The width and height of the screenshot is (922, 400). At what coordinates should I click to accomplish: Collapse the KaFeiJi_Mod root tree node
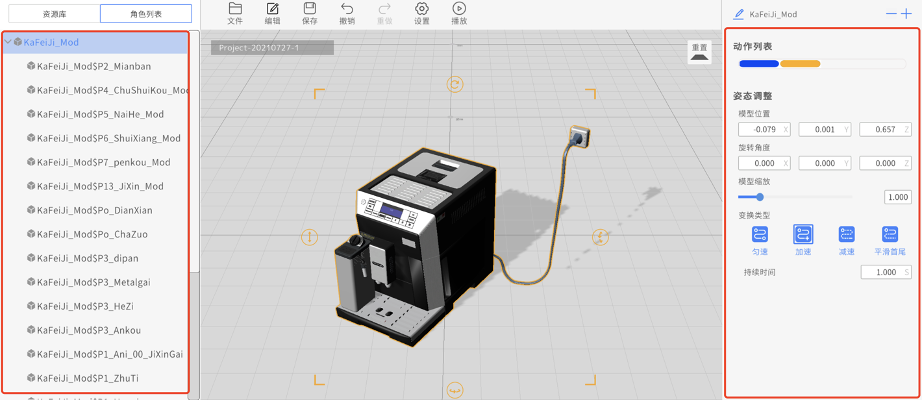pos(8,42)
